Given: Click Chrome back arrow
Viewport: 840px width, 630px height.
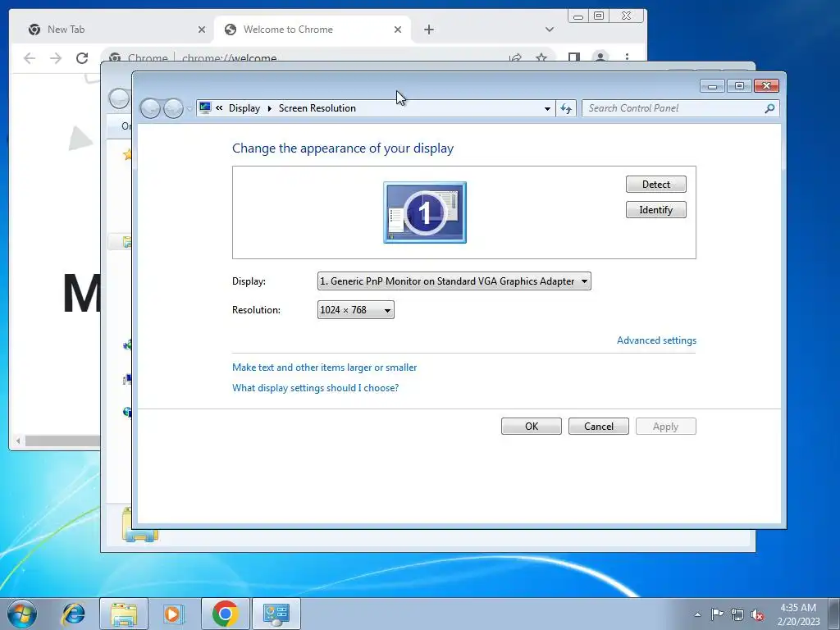Looking at the screenshot, I should (x=30, y=58).
